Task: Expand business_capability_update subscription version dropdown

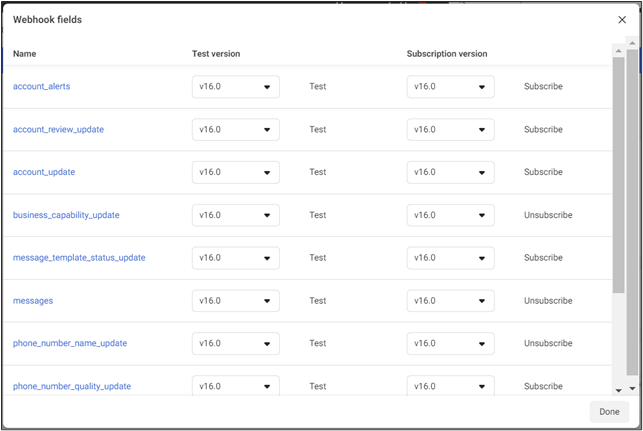Action: [450, 215]
